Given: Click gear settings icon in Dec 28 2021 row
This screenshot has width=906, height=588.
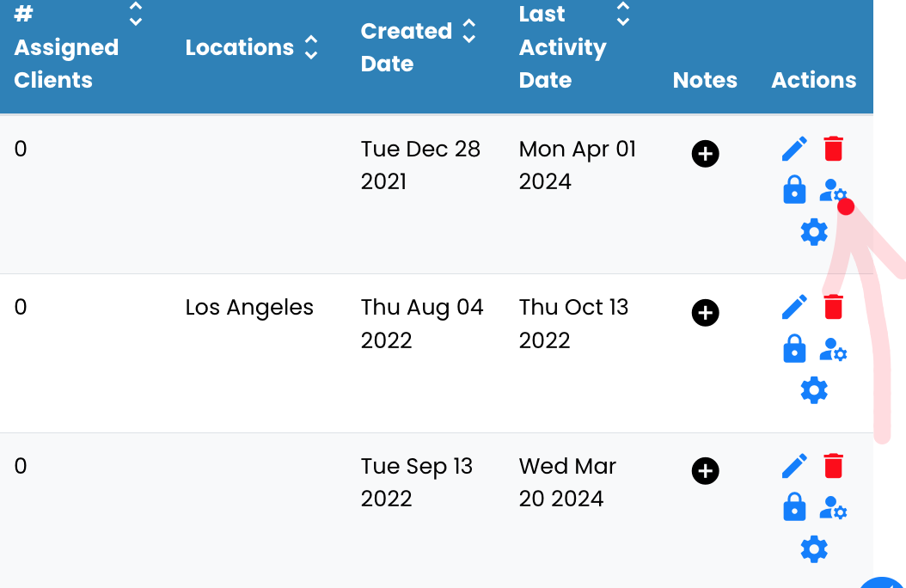Looking at the screenshot, I should click(x=814, y=231).
